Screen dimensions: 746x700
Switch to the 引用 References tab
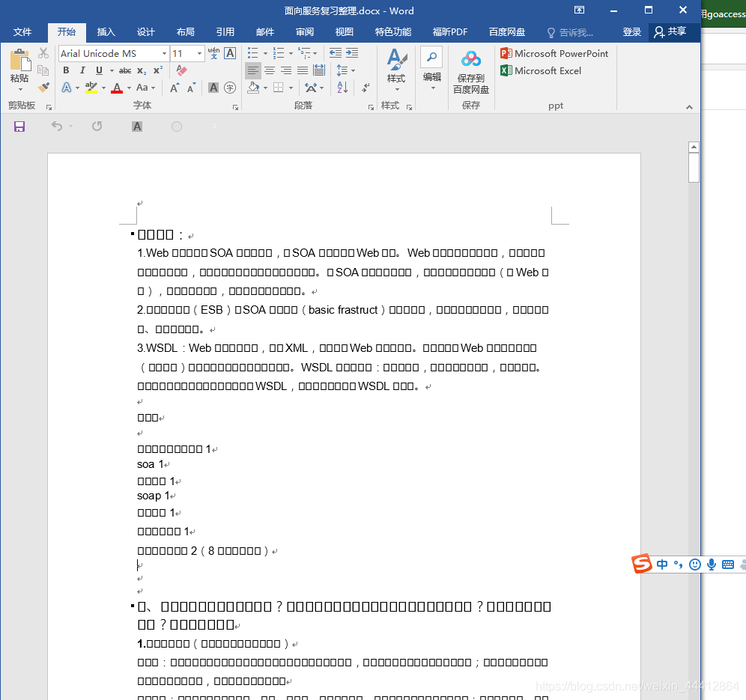225,32
